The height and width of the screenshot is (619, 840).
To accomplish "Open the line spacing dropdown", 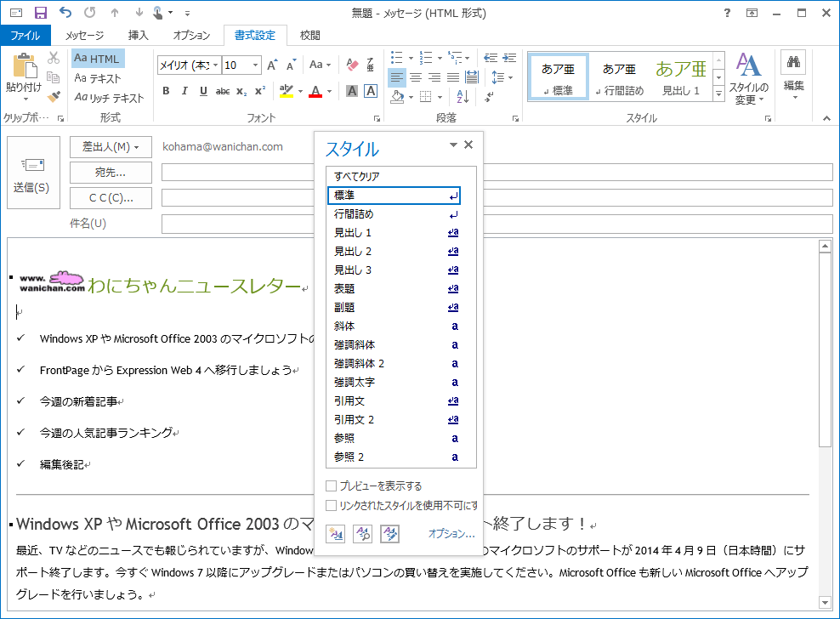I will point(502,77).
